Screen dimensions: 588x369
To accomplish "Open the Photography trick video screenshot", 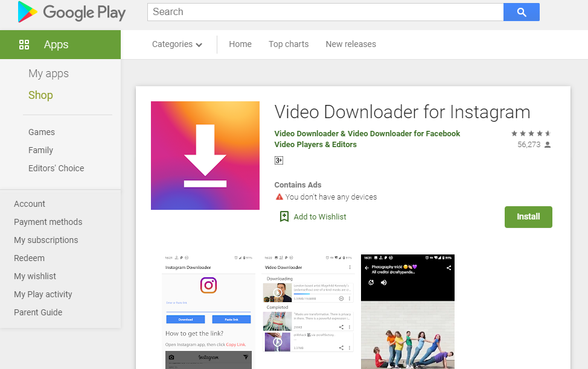I will pyautogui.click(x=407, y=312).
